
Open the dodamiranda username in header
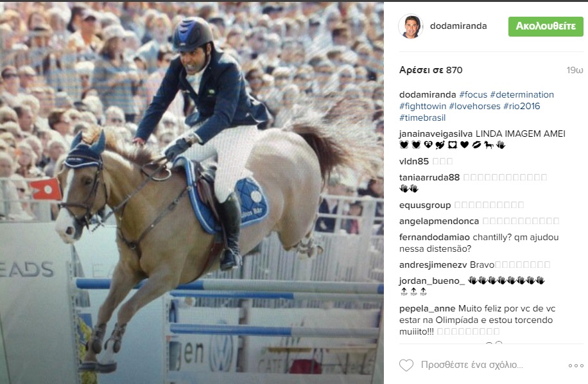458,26
